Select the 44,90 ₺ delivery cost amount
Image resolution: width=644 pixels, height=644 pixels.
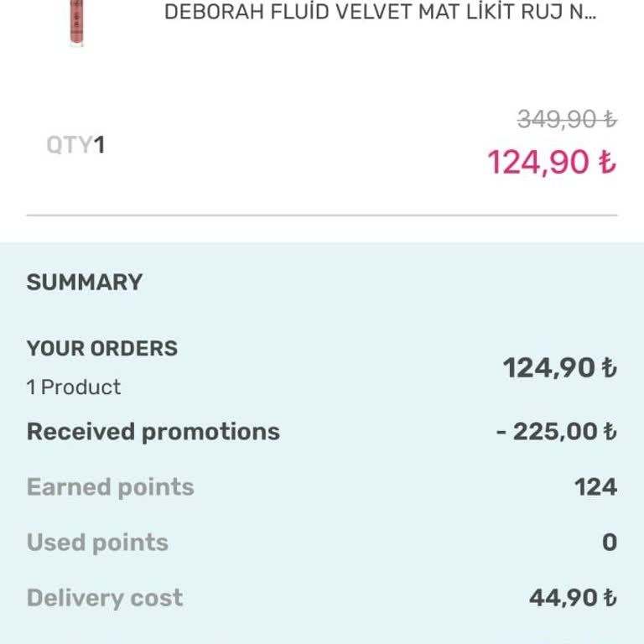click(573, 598)
